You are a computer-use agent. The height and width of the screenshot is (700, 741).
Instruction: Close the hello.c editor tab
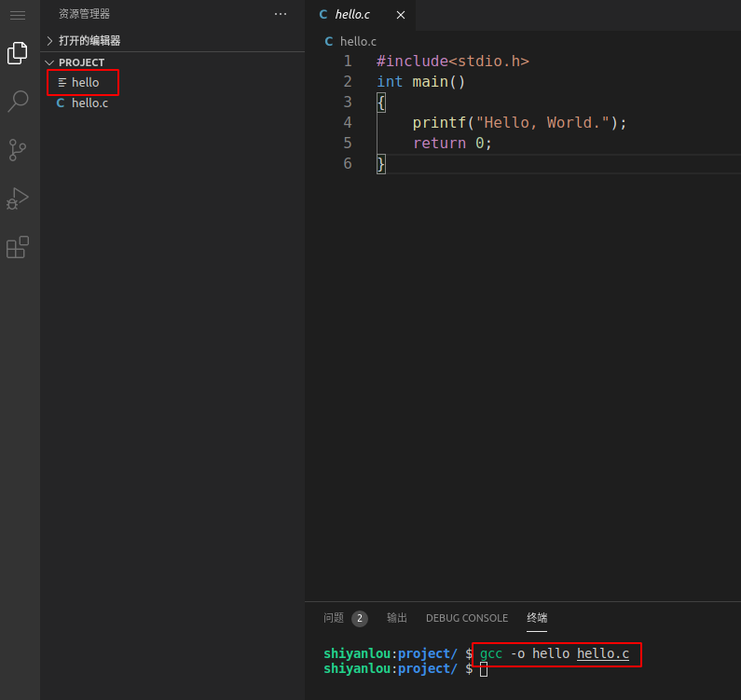point(401,15)
